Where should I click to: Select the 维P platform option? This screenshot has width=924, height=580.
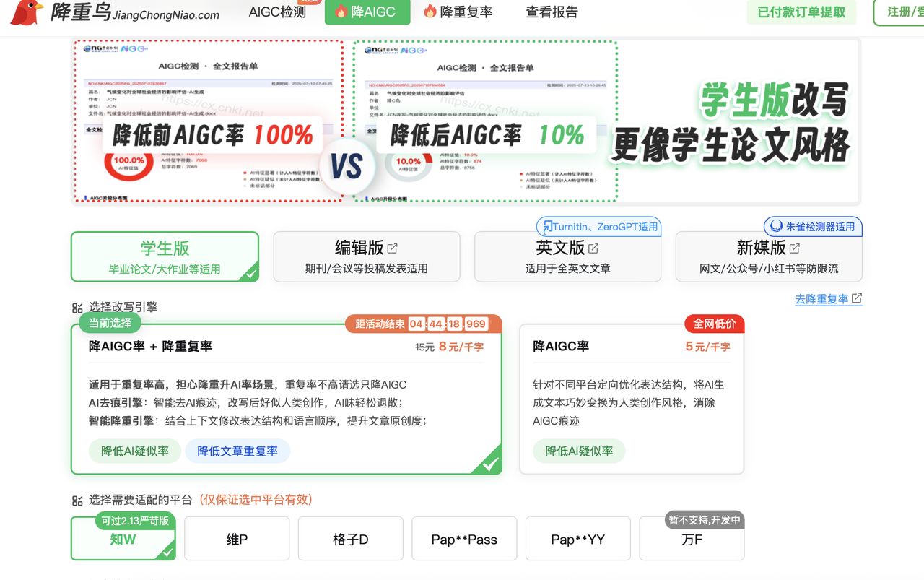pos(237,538)
